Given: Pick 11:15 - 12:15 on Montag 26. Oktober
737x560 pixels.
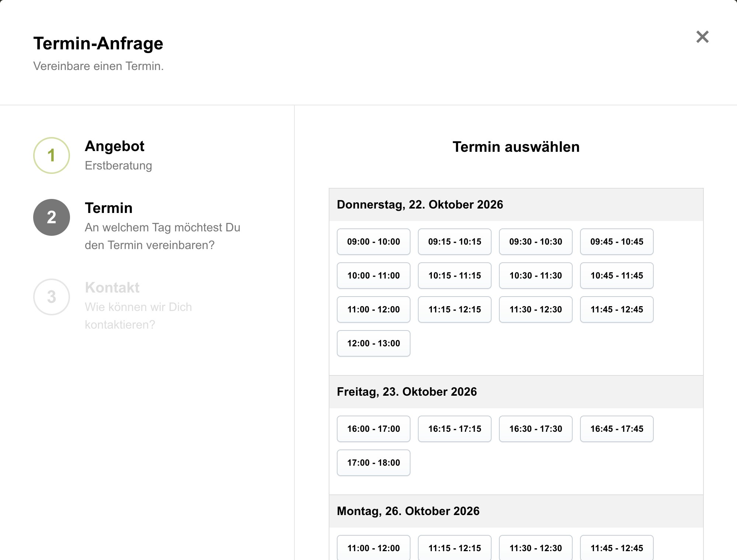Looking at the screenshot, I should pos(455,548).
